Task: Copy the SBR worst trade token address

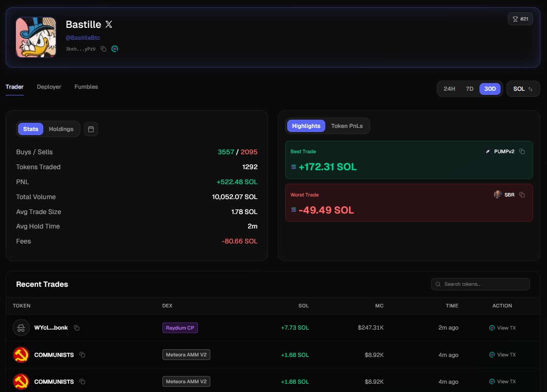Action: pyautogui.click(x=522, y=195)
